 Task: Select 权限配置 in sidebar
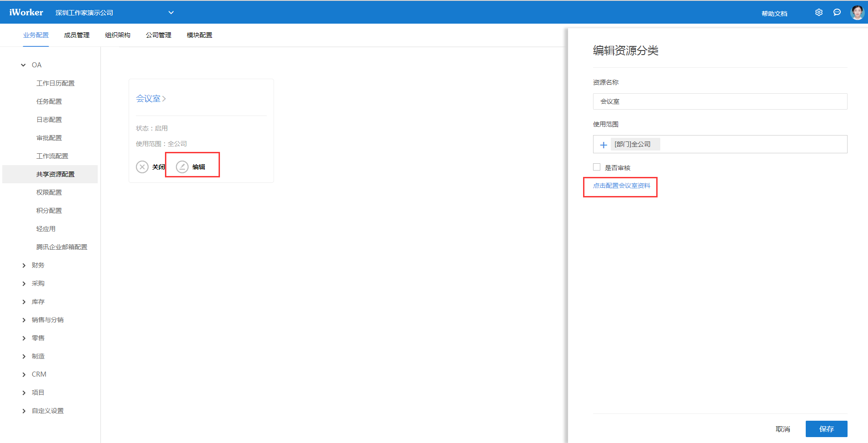click(49, 192)
